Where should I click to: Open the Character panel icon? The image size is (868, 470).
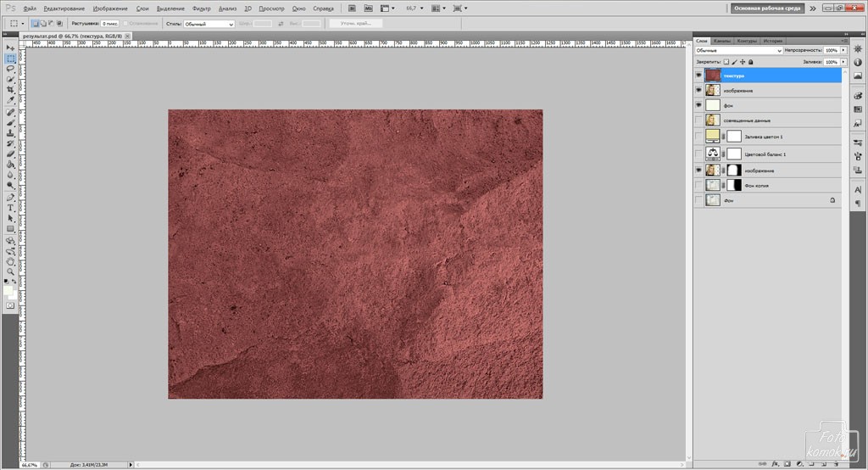click(858, 189)
